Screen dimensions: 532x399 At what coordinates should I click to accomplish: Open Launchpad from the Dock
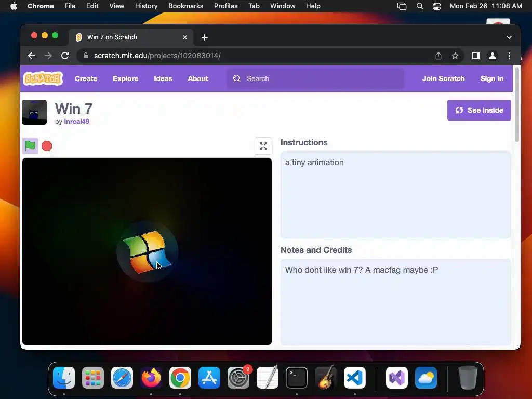pos(93,378)
